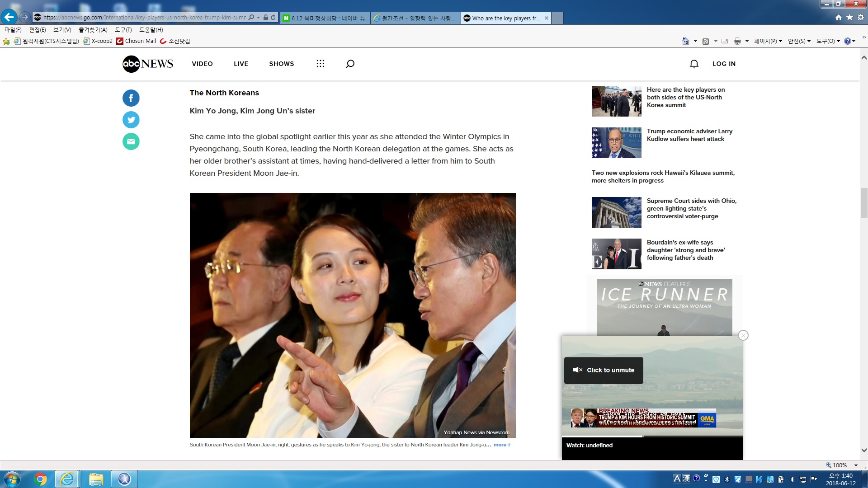The width and height of the screenshot is (868, 488).
Task: Close the floating video player
Action: [743, 335]
